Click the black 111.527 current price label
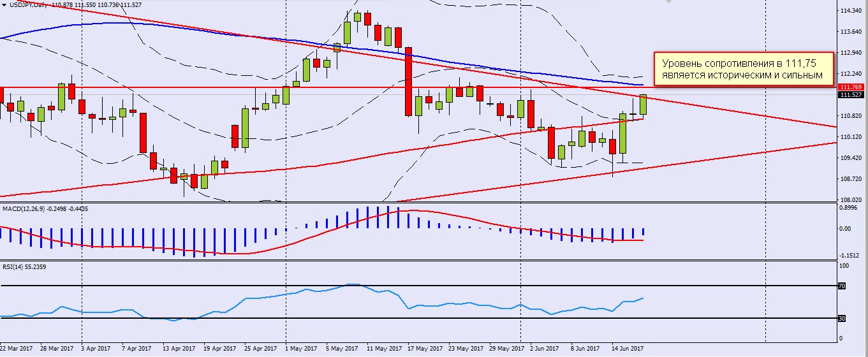Screen dimensions: 868x357 point(851,95)
